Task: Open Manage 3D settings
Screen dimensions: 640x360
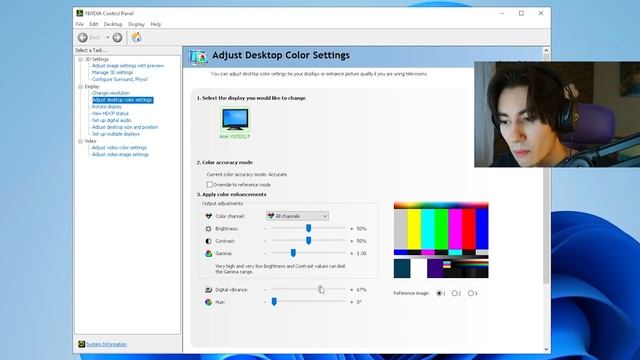Action: [112, 72]
